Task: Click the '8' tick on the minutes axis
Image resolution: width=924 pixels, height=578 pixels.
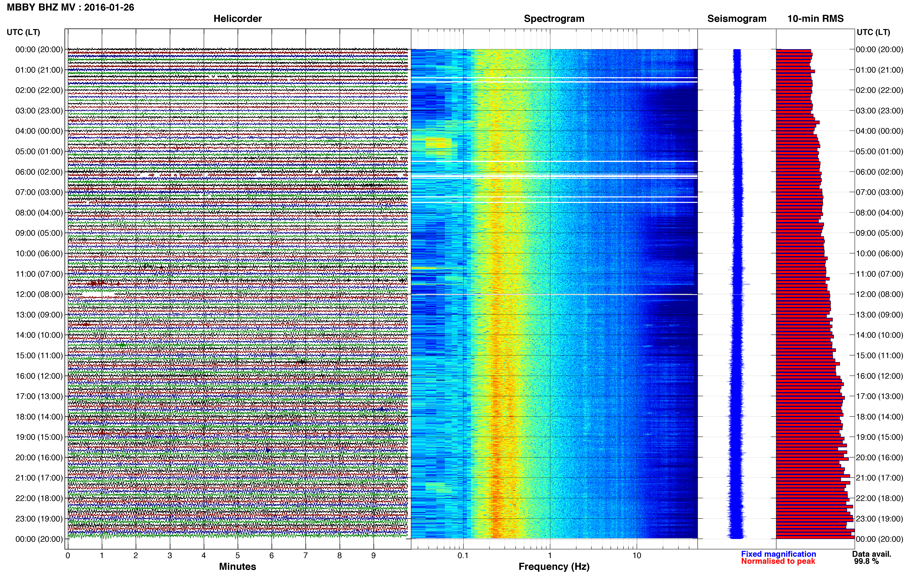Action: coord(340,555)
